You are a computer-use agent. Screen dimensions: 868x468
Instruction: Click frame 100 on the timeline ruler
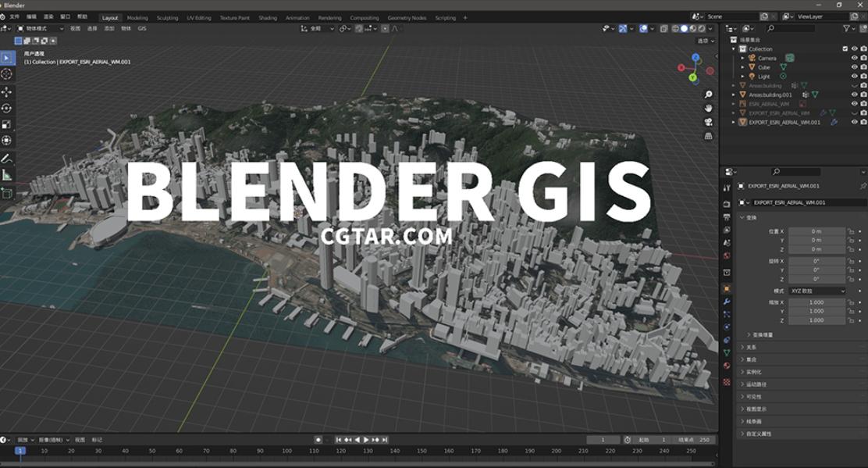point(286,451)
